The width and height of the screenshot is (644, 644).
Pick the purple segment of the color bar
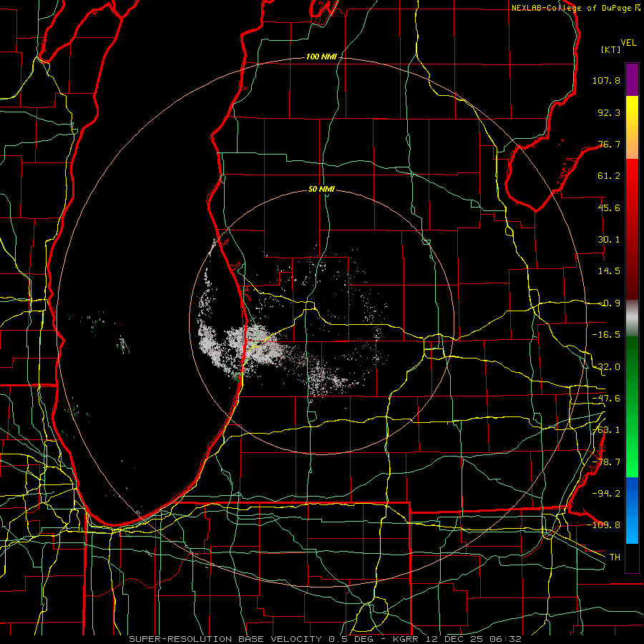(632, 79)
